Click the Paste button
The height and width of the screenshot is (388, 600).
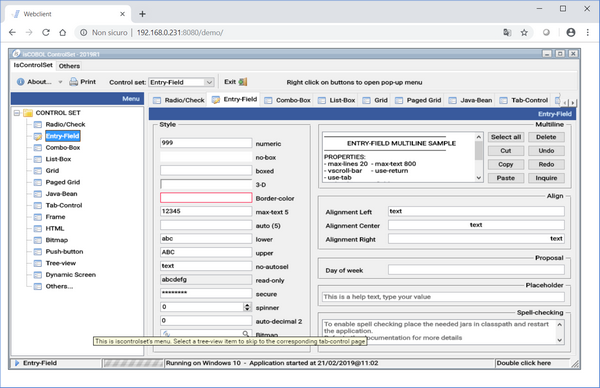click(506, 178)
